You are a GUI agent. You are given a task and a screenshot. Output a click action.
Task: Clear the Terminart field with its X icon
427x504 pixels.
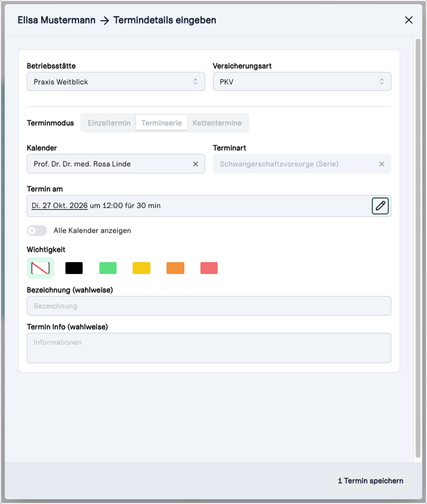click(x=381, y=164)
